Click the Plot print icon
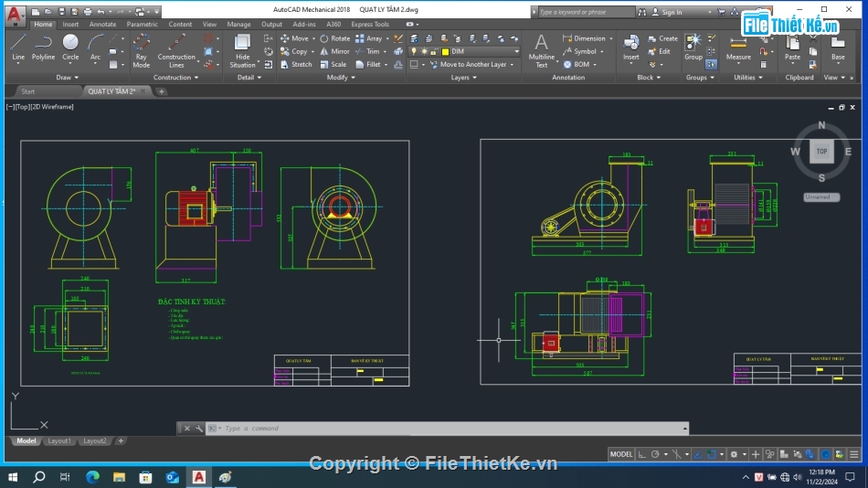 coord(88,12)
